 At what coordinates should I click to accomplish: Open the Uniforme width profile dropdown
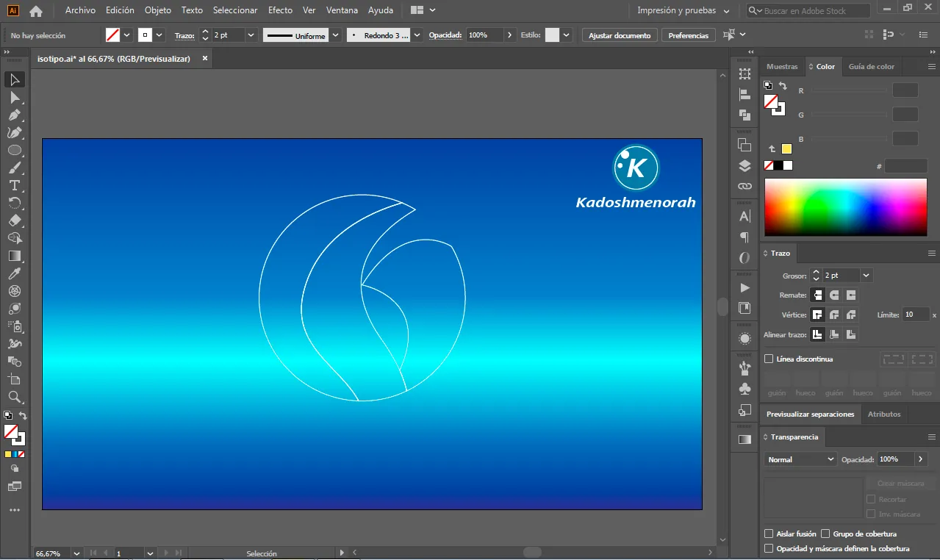pos(336,35)
